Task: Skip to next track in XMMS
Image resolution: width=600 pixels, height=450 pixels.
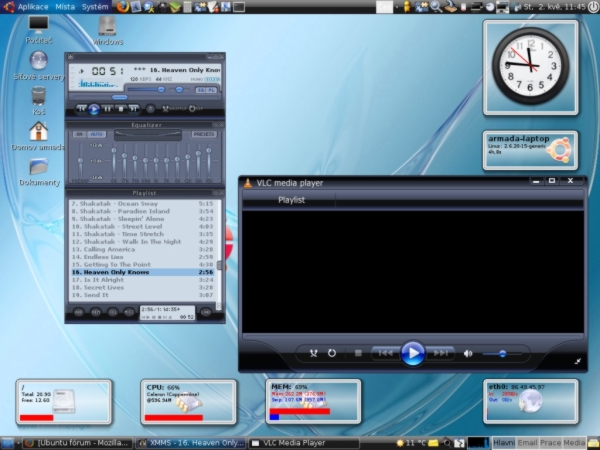Action: (x=134, y=109)
